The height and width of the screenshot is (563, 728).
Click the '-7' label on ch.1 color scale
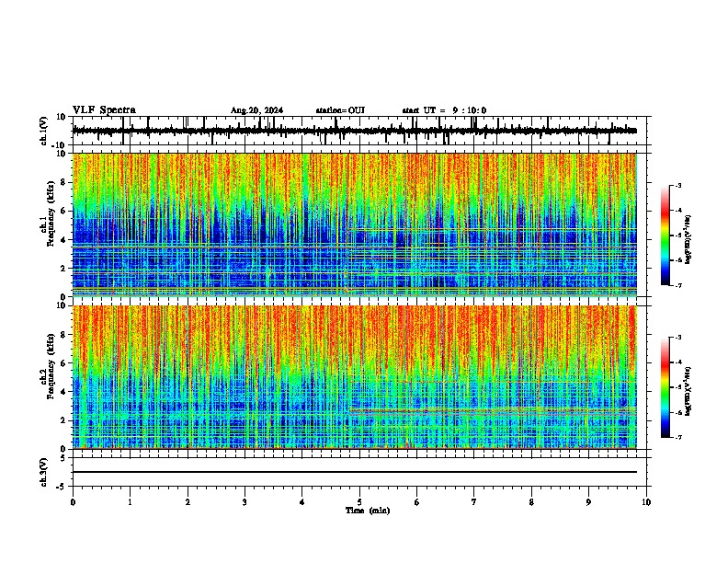677,285
